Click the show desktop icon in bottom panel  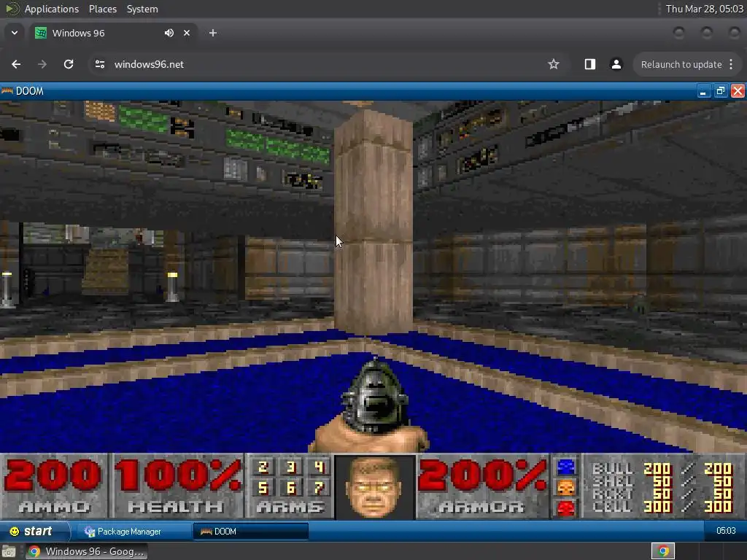tap(8, 551)
